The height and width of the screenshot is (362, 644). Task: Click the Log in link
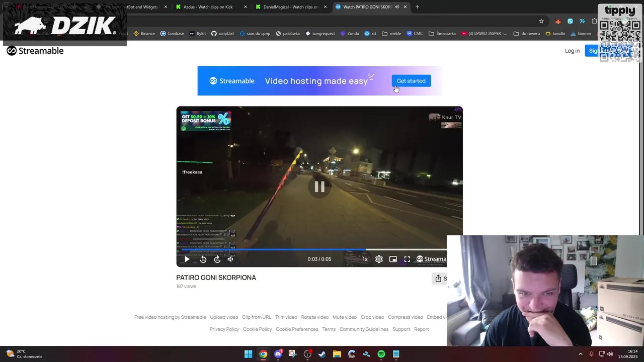[x=572, y=51]
